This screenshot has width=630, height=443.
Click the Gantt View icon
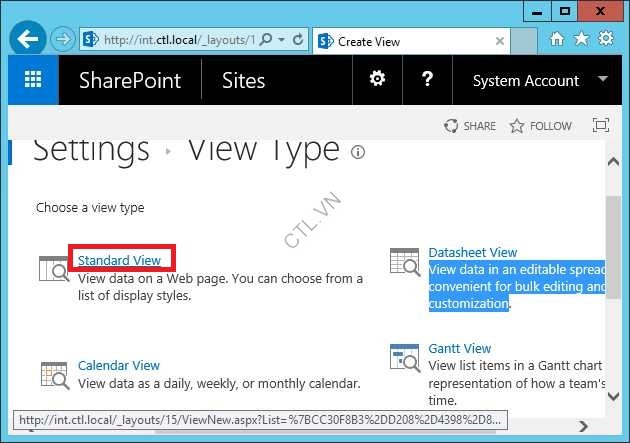(x=405, y=358)
